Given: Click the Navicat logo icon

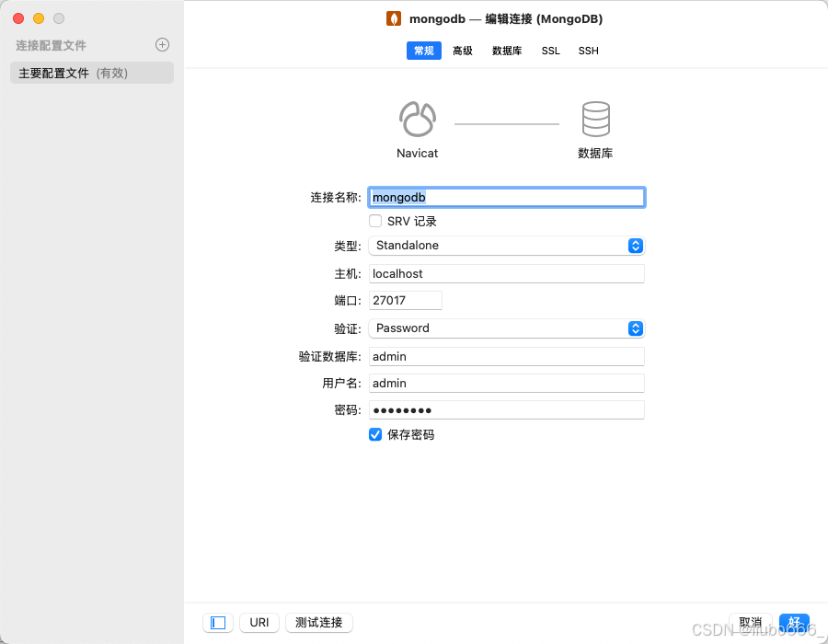Looking at the screenshot, I should [x=417, y=120].
